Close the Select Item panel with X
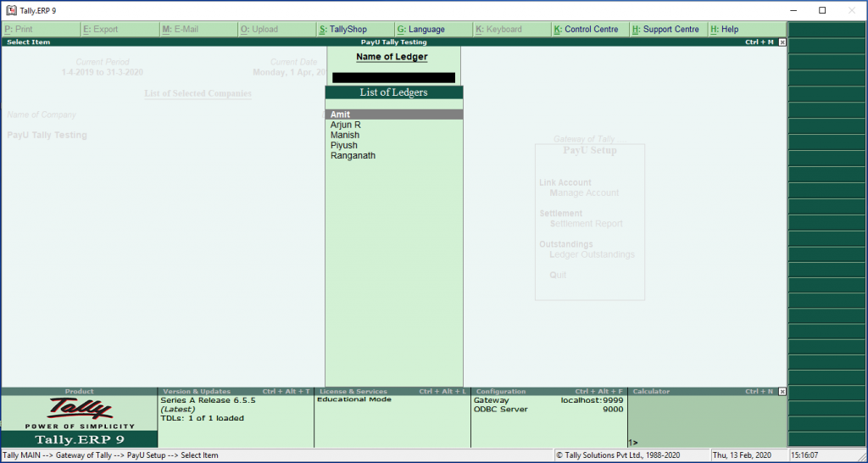 pyautogui.click(x=782, y=42)
